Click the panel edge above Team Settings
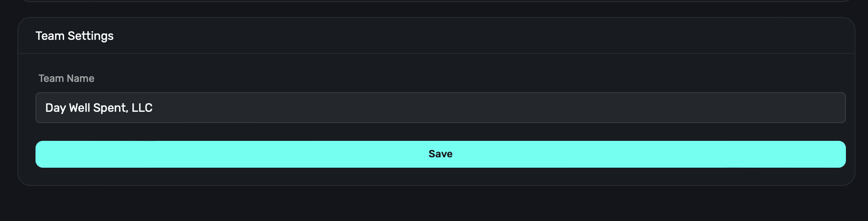This screenshot has height=221, width=868. pos(436,1)
